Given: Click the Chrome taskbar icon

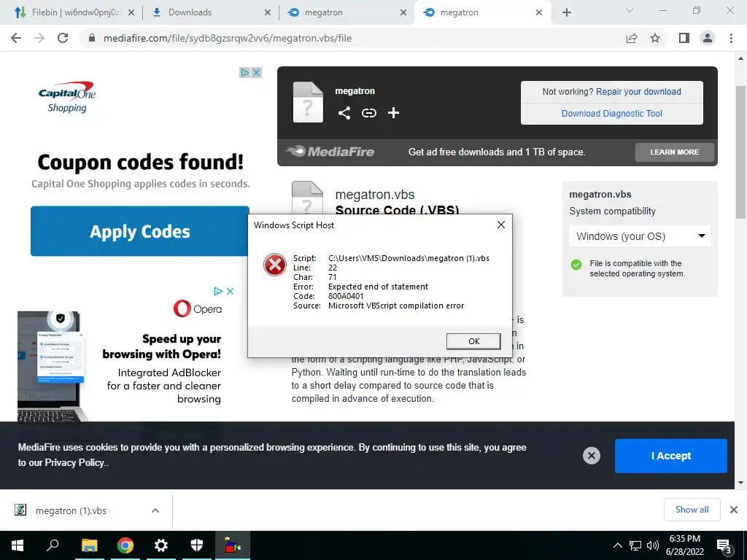Looking at the screenshot, I should 125,545.
